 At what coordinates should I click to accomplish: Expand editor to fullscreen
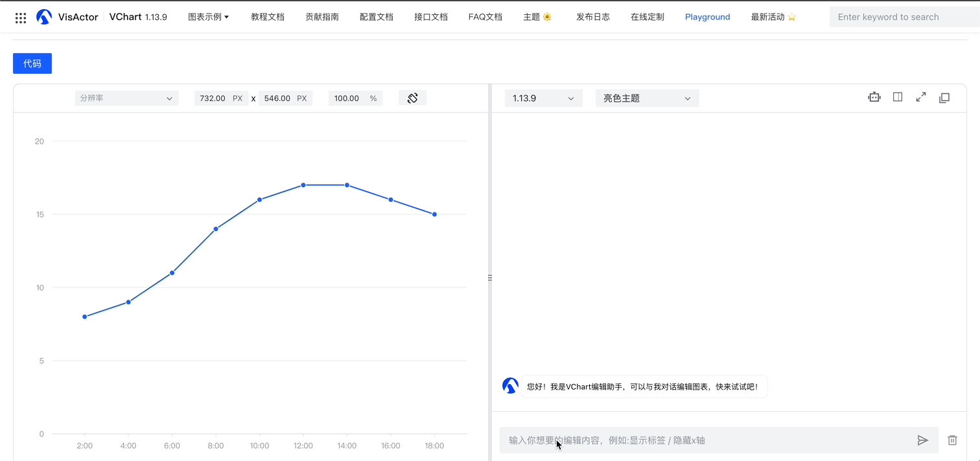point(921,97)
